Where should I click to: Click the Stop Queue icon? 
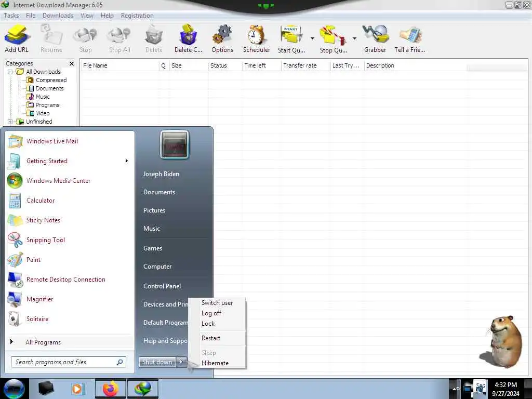[333, 38]
